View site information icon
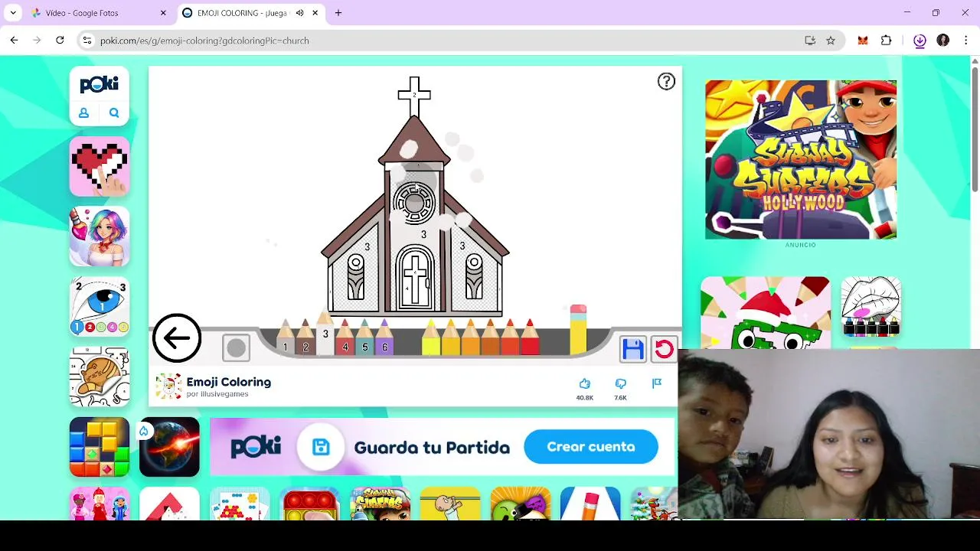Image resolution: width=980 pixels, height=551 pixels. coord(87,41)
